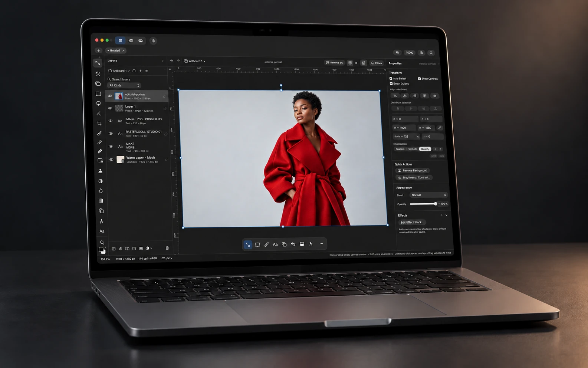The width and height of the screenshot is (588, 368).
Task: Click the three-dots More button in floating toolbar
Action: (x=321, y=244)
